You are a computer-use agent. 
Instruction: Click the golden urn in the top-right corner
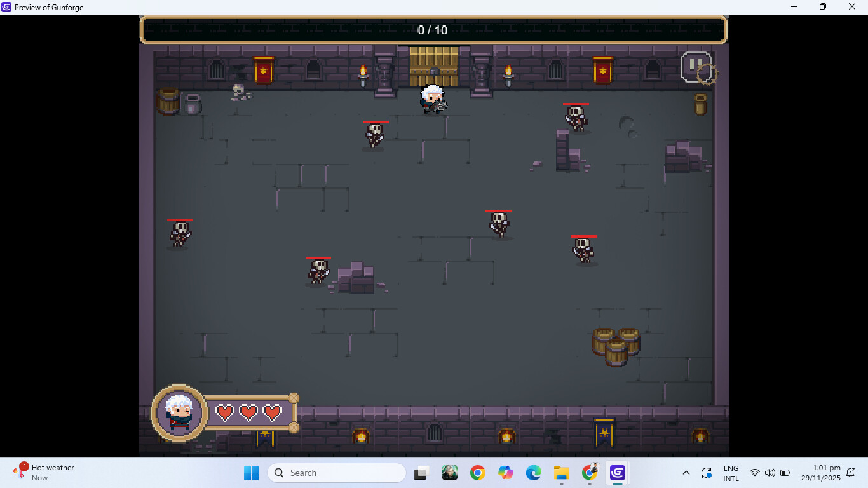(700, 104)
